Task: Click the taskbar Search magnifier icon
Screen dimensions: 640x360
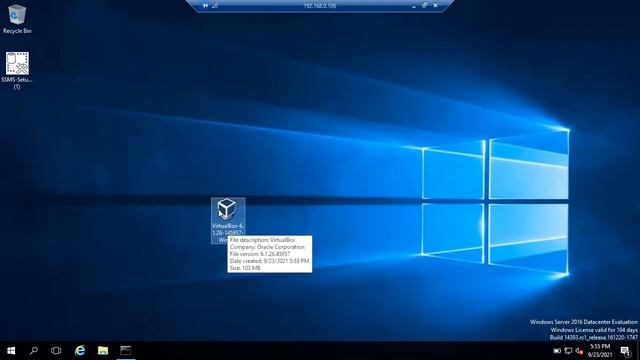Action: tap(34, 351)
